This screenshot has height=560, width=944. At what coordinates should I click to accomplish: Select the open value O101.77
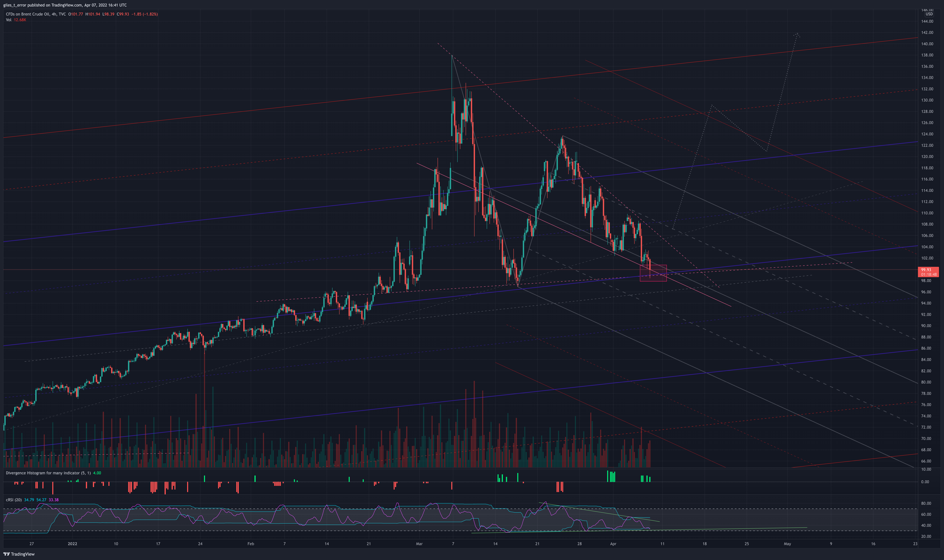[76, 14]
